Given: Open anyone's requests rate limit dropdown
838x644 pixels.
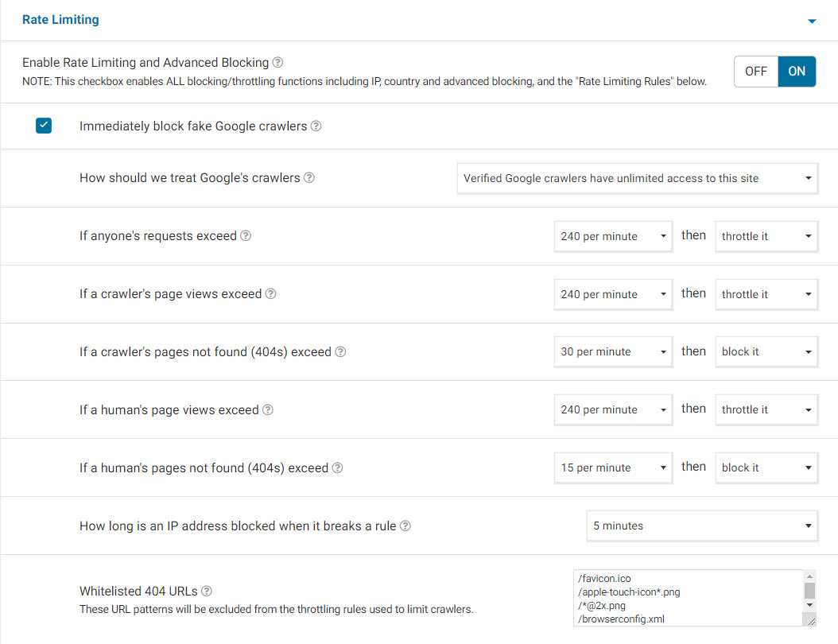Looking at the screenshot, I should 613,236.
